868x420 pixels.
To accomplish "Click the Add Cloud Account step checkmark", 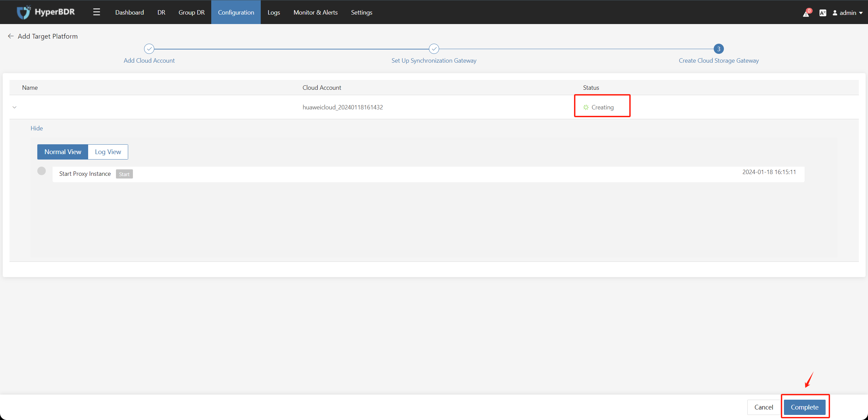I will click(x=149, y=49).
